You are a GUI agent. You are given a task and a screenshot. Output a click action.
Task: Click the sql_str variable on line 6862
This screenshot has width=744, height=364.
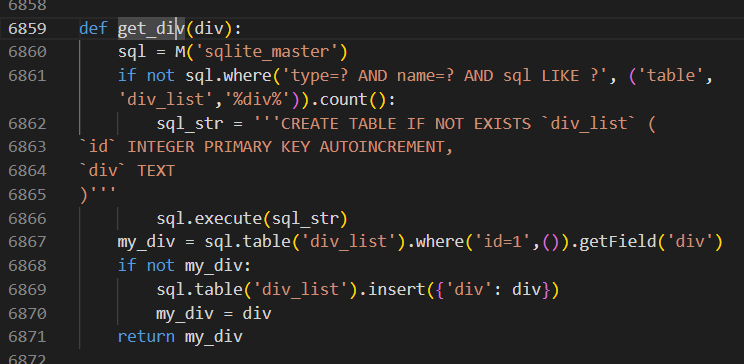point(190,123)
